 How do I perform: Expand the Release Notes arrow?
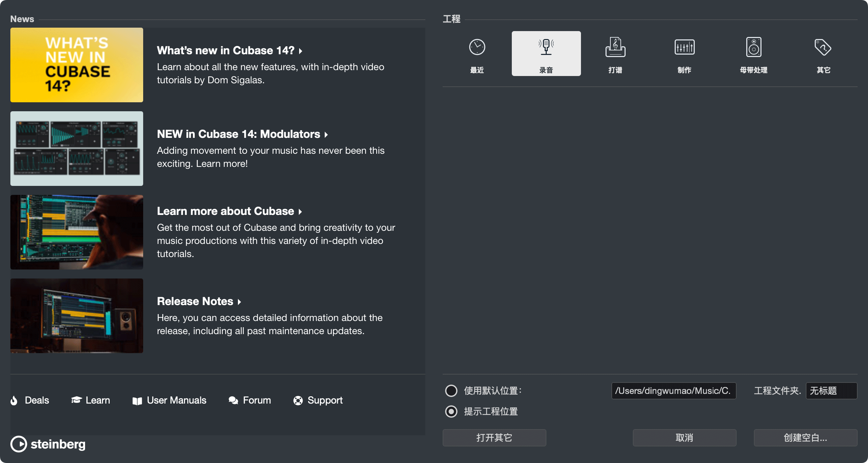(239, 302)
